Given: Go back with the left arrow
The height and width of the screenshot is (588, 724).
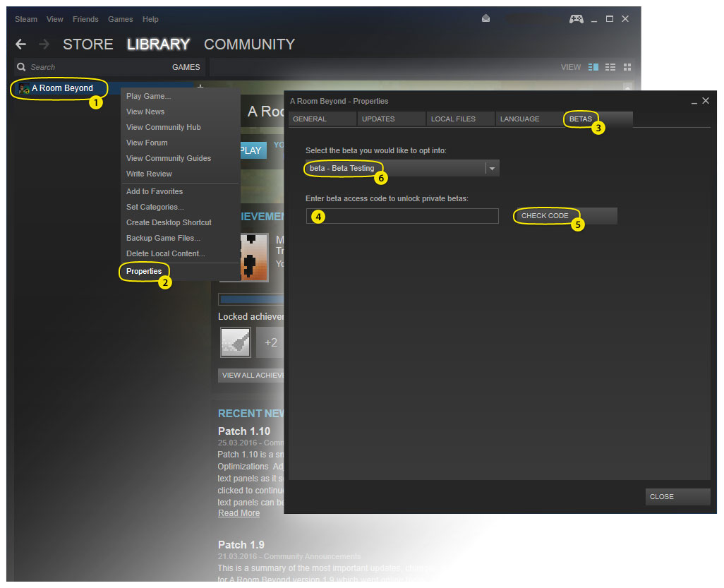Looking at the screenshot, I should [x=20, y=44].
